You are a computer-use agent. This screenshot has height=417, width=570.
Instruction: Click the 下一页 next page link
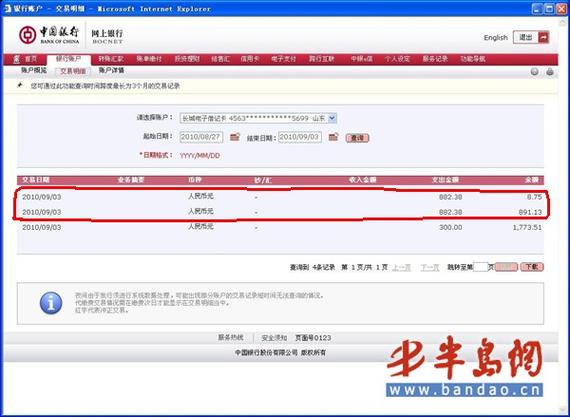[x=430, y=268]
